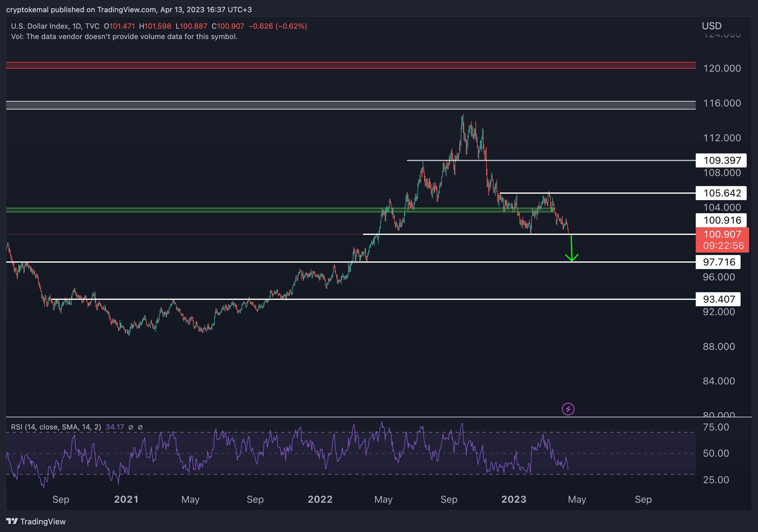
Task: Open the RSI (14, close, SMA, 14, 2) legend
Action: click(x=56, y=427)
